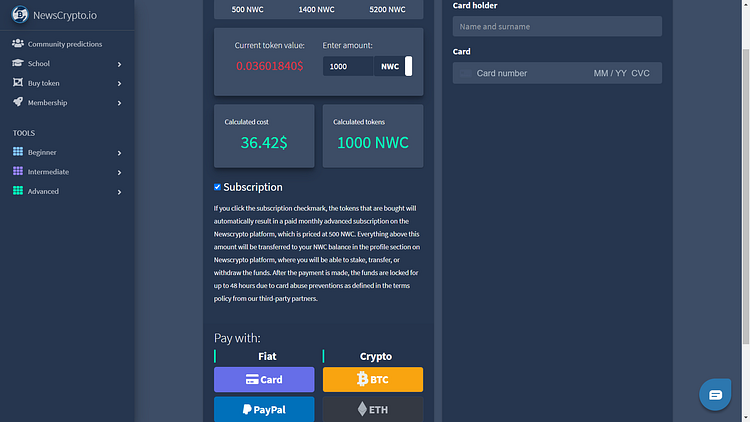This screenshot has height=422, width=750.
Task: Select the 5200 NWC preset amount
Action: 387,10
